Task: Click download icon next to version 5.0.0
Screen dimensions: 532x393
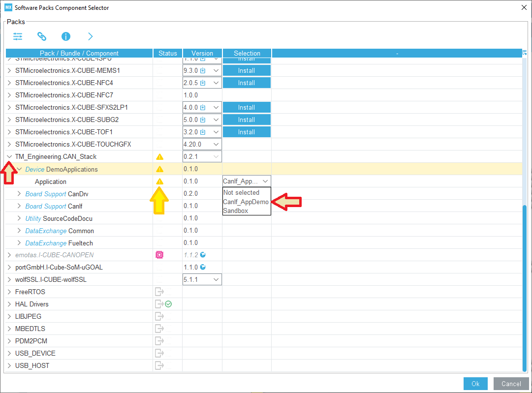Action: (203, 120)
